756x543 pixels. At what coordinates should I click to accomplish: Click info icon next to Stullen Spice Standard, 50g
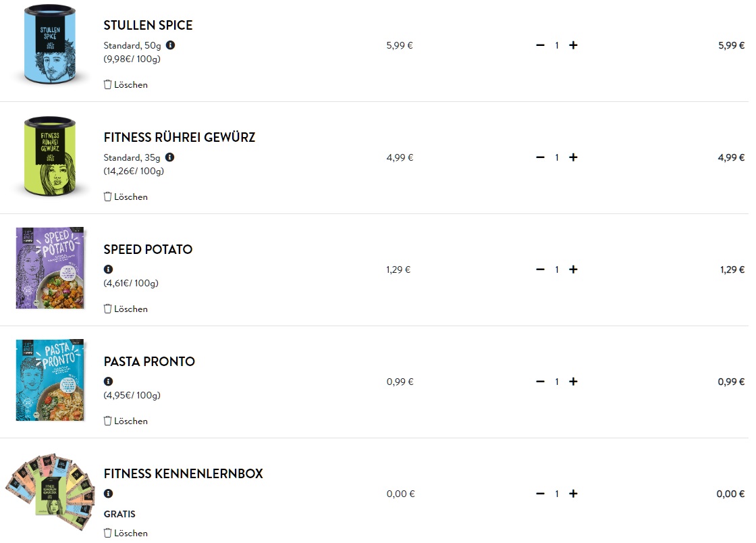point(170,45)
